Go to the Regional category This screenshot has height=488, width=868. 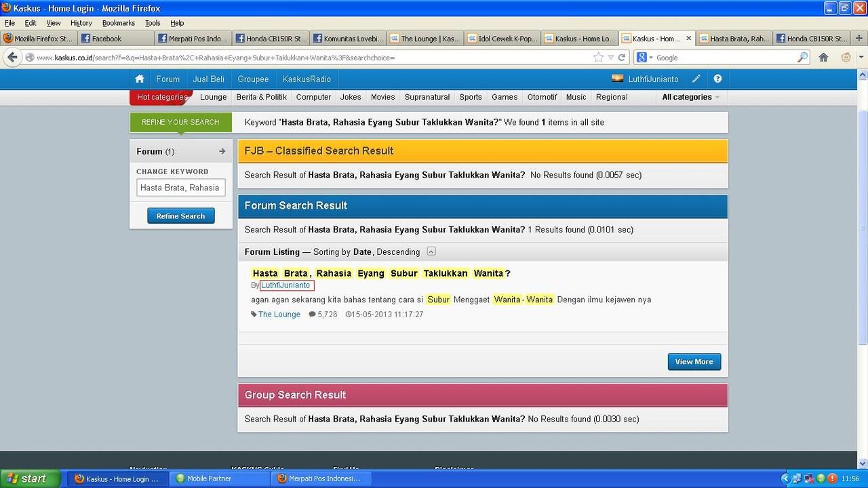pos(612,97)
